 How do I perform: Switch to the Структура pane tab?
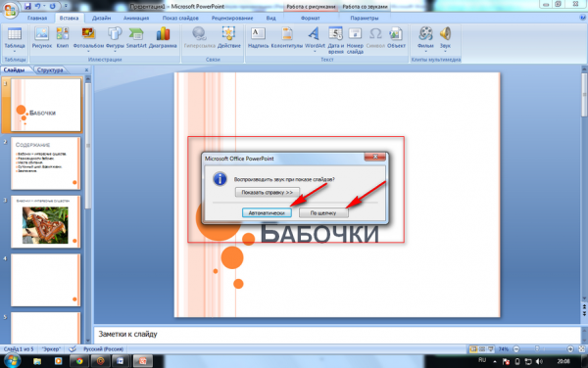click(x=50, y=70)
